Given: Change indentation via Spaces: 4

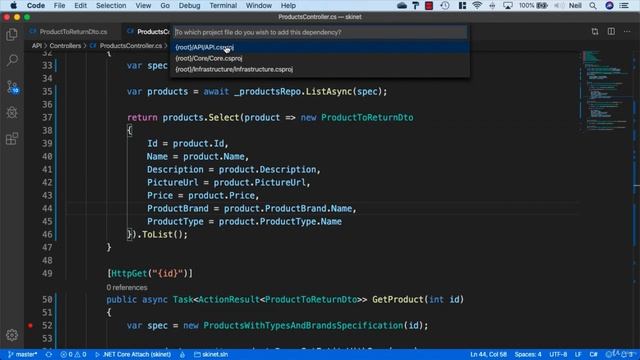Looking at the screenshot, I should [528, 354].
